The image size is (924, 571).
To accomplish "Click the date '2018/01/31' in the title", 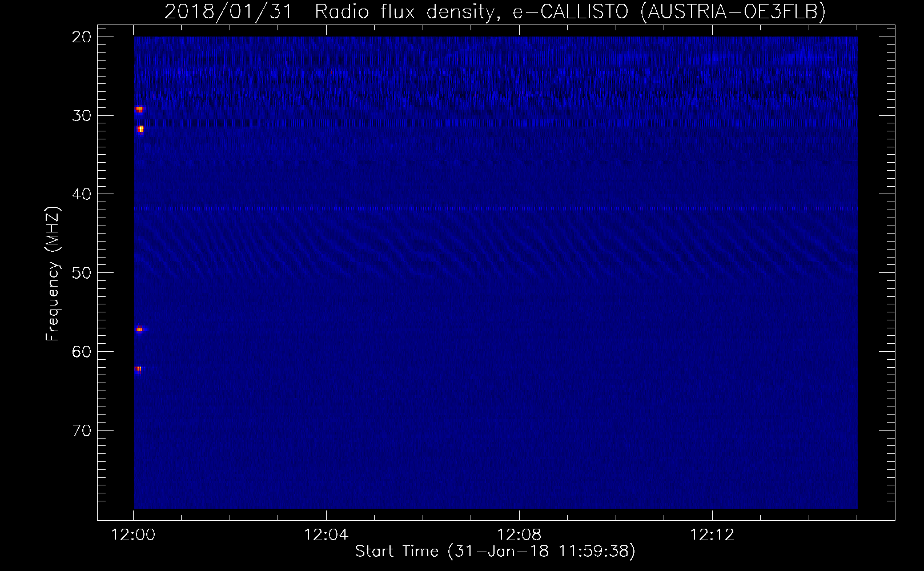I will click(x=228, y=11).
